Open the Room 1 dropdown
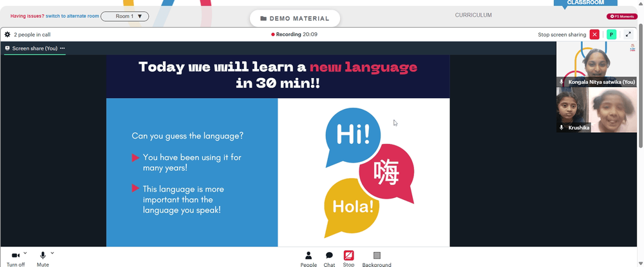The height and width of the screenshot is (267, 644). pos(125,17)
